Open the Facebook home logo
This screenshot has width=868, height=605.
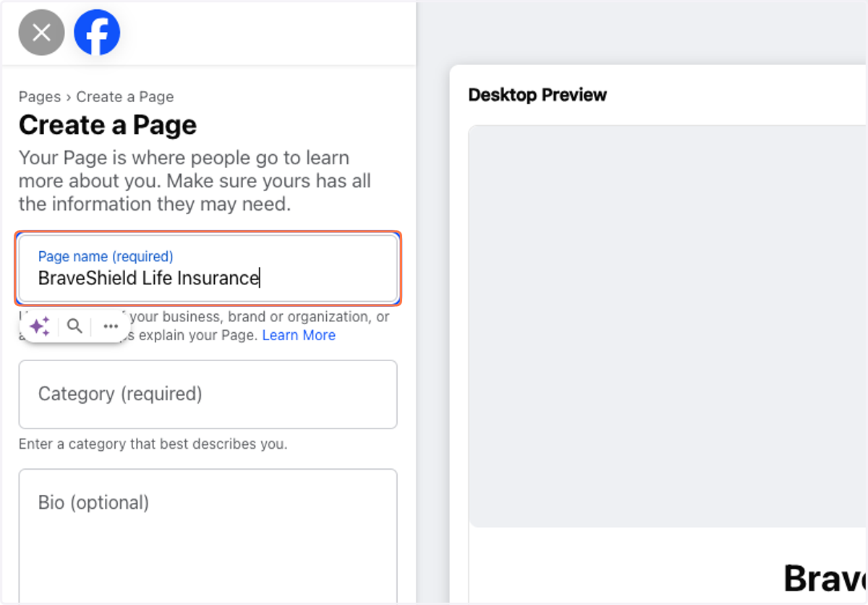pyautogui.click(x=97, y=33)
